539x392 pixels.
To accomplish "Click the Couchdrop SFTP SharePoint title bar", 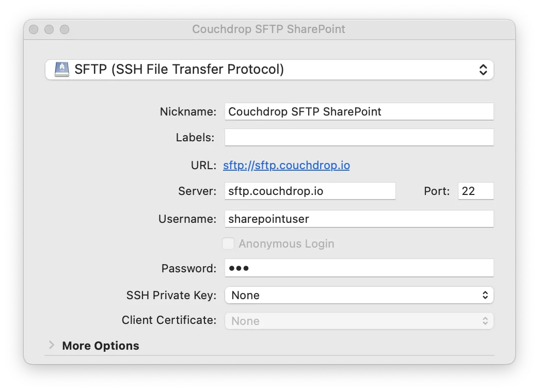I will click(x=269, y=29).
